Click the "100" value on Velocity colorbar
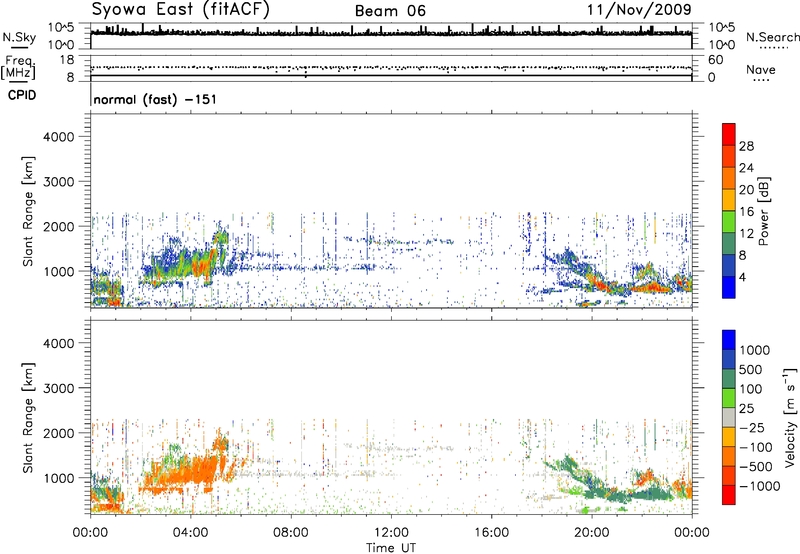This screenshot has height=554, width=800. [x=751, y=389]
